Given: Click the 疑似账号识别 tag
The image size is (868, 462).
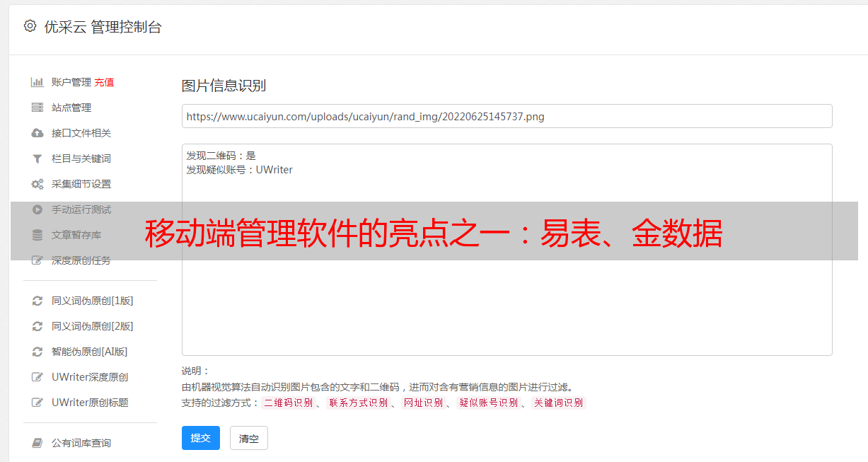Looking at the screenshot, I should point(489,403).
